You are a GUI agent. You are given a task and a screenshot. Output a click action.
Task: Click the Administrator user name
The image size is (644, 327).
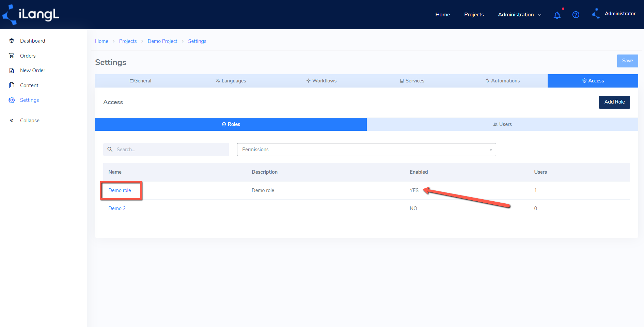click(620, 14)
